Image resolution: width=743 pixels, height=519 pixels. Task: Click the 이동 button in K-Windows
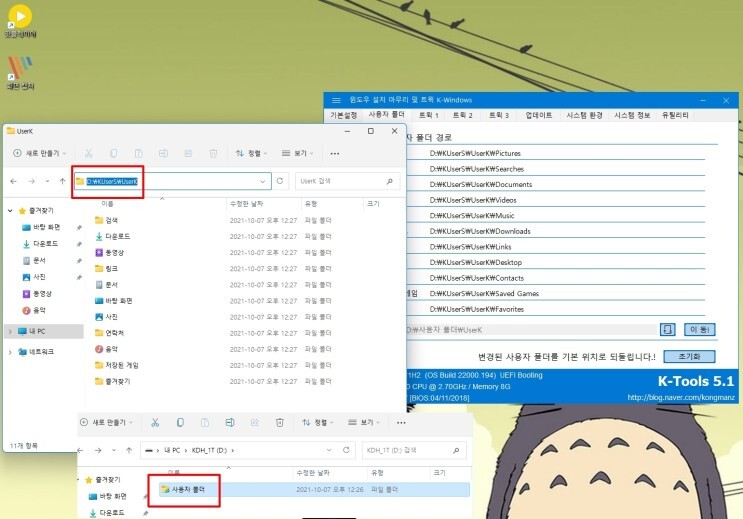[x=699, y=329]
